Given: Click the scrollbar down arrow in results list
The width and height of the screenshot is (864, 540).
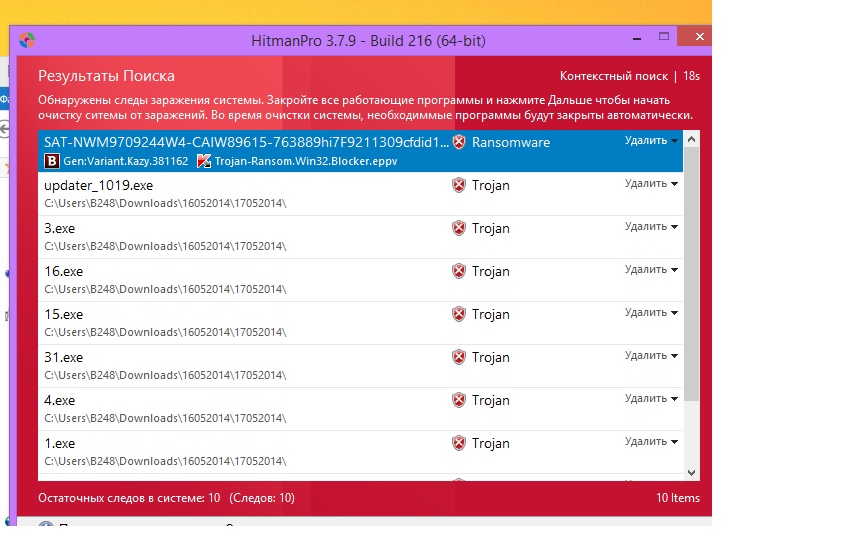Looking at the screenshot, I should click(x=692, y=473).
